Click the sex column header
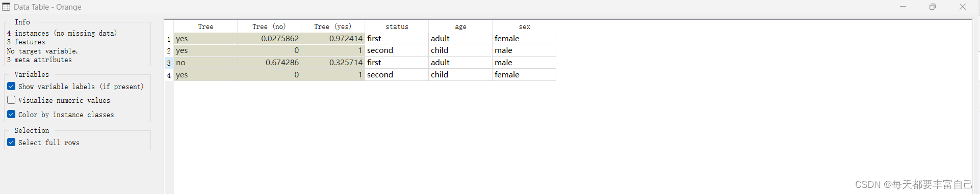Screen dimensions: 980x194 (x=524, y=26)
